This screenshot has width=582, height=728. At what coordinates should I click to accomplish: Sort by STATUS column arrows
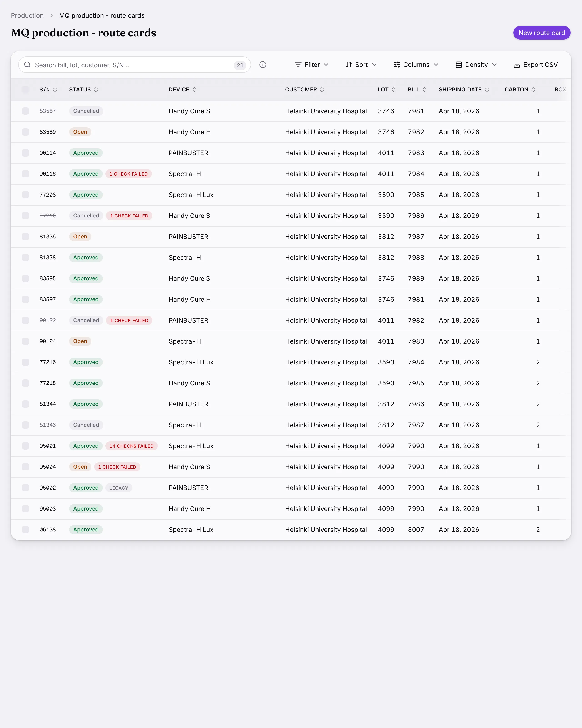(x=96, y=89)
